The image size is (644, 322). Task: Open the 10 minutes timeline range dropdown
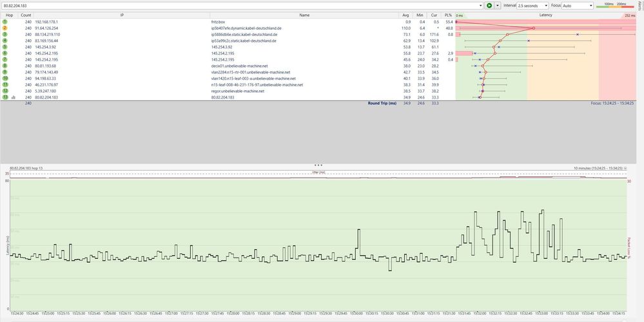point(625,168)
